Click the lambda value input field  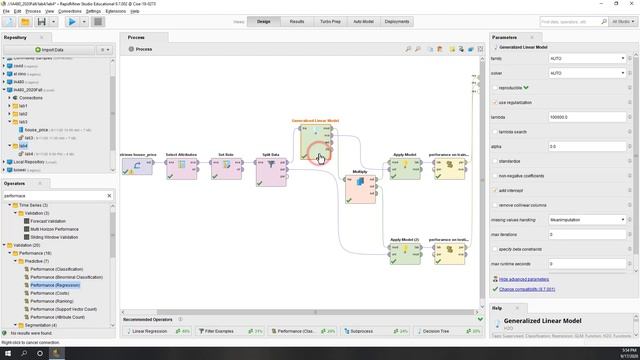pos(587,117)
